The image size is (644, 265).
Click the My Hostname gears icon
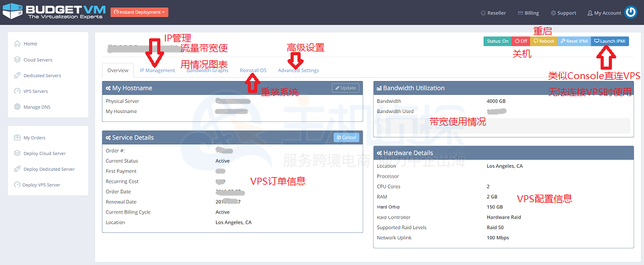click(108, 88)
